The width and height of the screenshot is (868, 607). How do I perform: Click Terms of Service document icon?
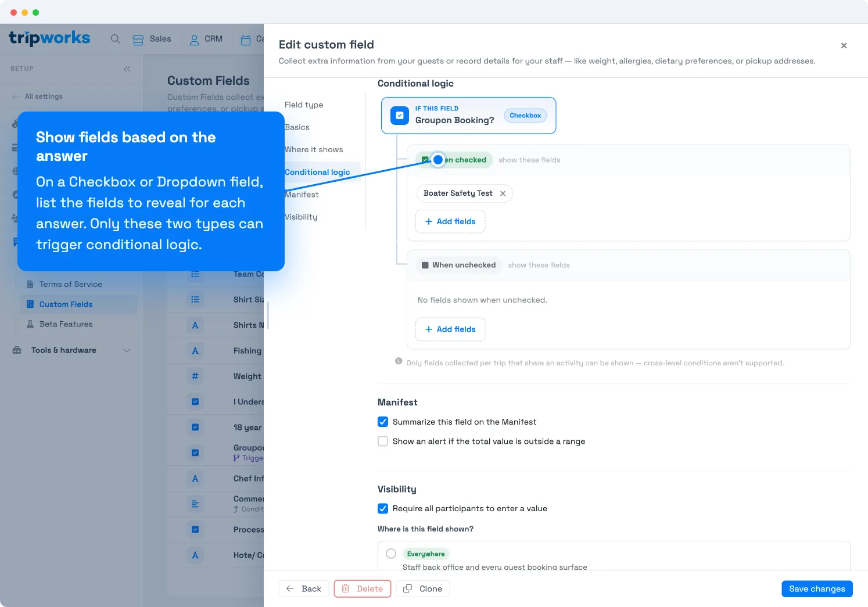[x=30, y=284]
